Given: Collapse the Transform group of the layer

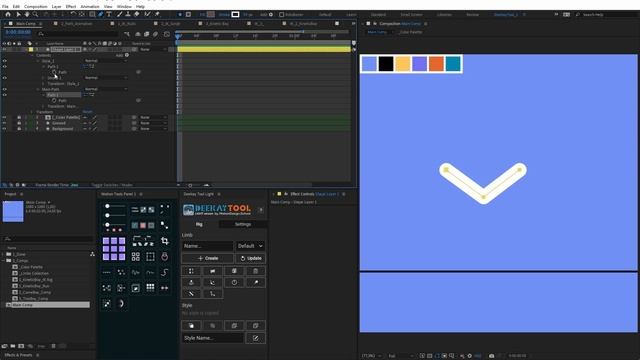Looking at the screenshot, I should 32,112.
